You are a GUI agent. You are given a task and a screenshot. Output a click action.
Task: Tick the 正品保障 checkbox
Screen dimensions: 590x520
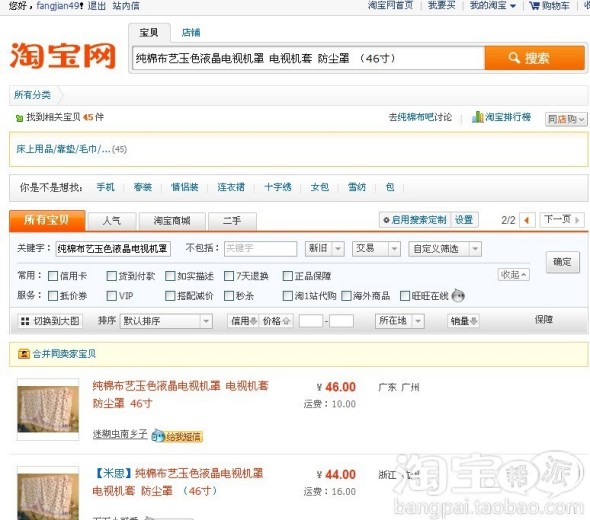point(287,276)
